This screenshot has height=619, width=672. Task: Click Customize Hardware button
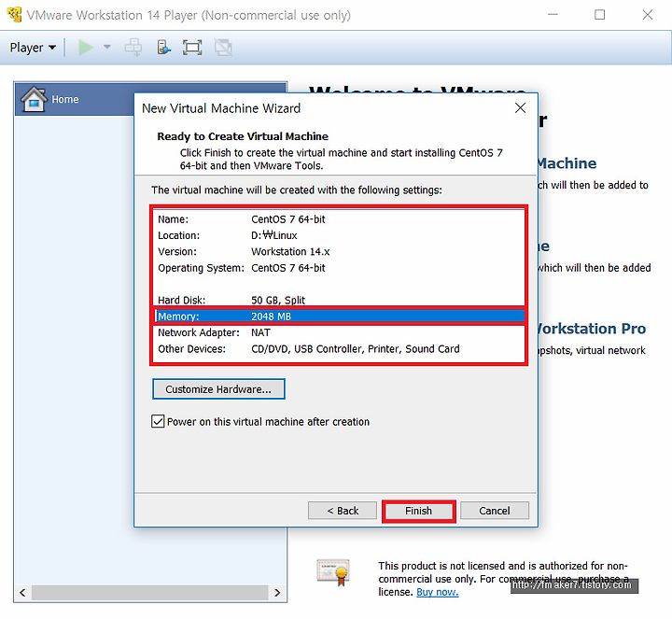pos(218,388)
